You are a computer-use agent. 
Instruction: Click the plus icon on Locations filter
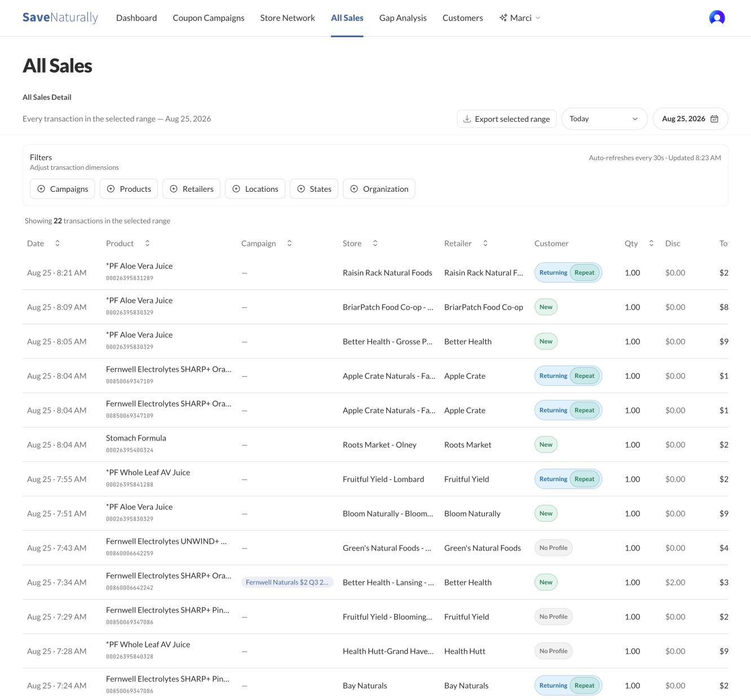pyautogui.click(x=236, y=189)
